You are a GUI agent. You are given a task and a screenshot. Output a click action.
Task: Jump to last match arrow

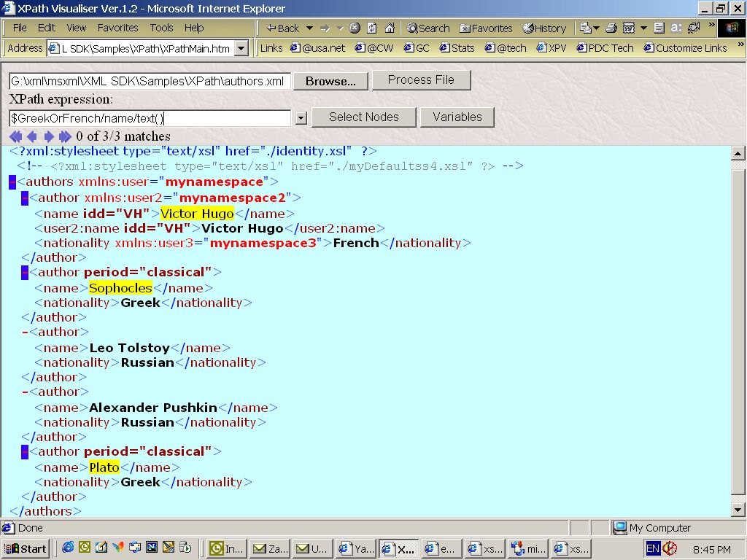pyautogui.click(x=65, y=136)
